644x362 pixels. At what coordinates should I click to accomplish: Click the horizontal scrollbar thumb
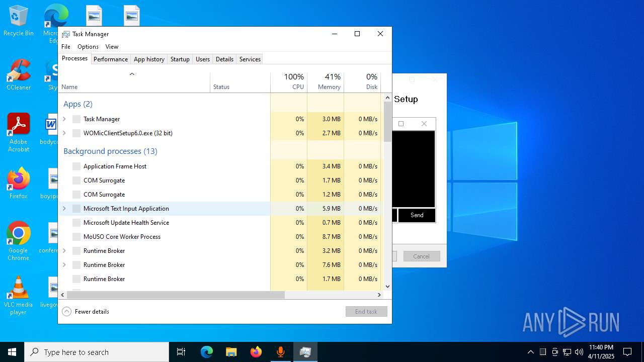176,295
